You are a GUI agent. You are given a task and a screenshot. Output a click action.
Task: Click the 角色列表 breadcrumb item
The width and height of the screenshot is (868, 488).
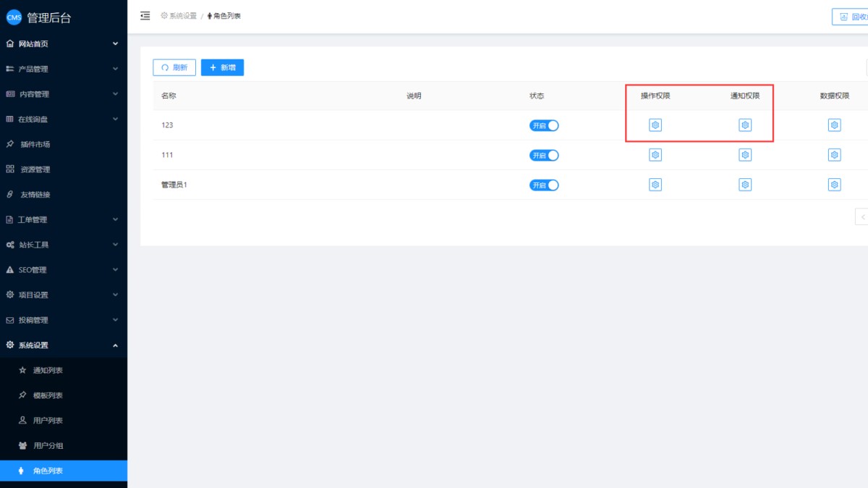coord(224,15)
